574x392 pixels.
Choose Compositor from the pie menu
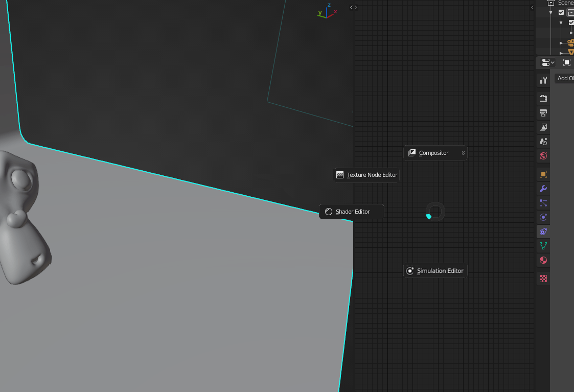[x=435, y=153]
